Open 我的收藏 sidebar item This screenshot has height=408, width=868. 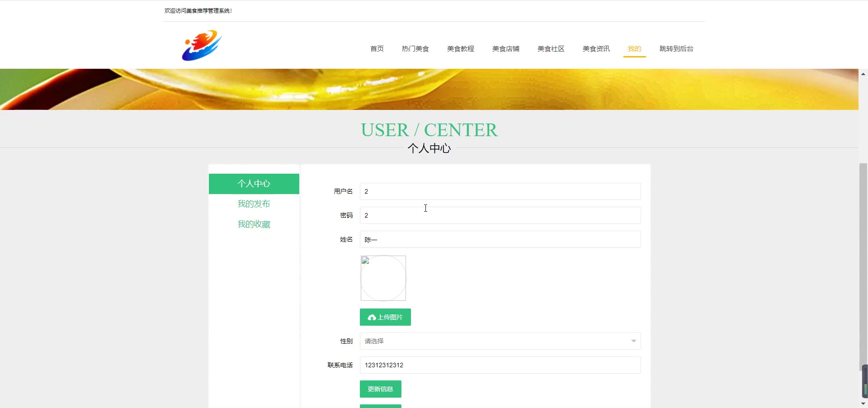pyautogui.click(x=254, y=224)
